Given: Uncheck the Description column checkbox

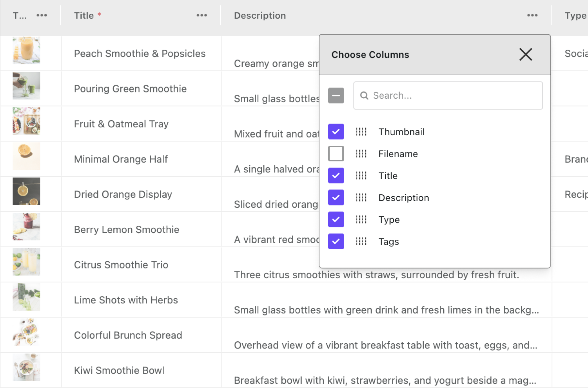Looking at the screenshot, I should coord(336,197).
